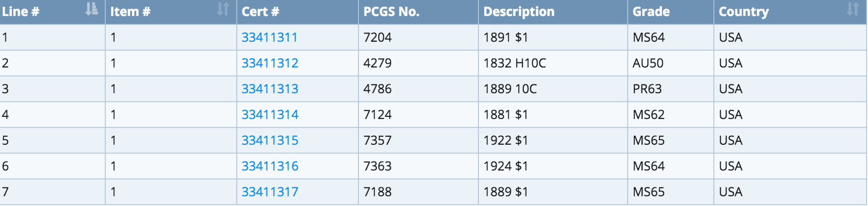Select the PR63 grade cell
The image size is (868, 206).
647,89
